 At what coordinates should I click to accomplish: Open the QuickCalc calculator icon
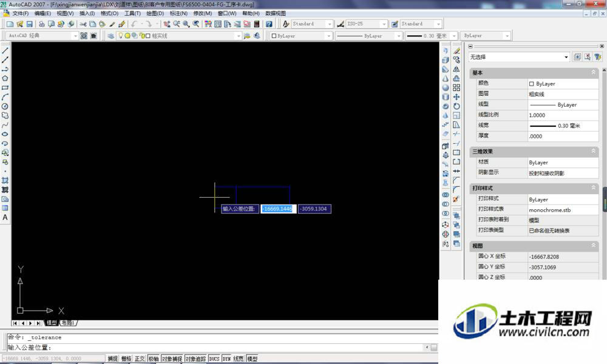pyautogui.click(x=257, y=24)
